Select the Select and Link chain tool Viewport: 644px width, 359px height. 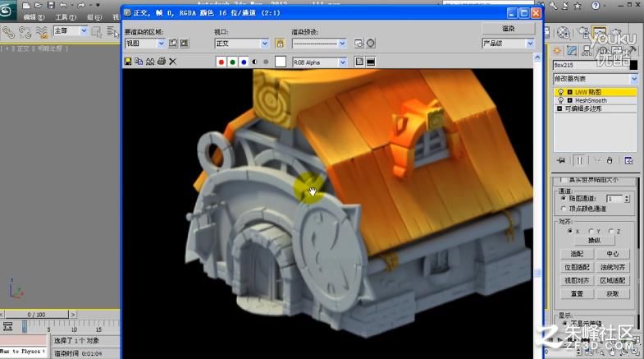[8, 32]
